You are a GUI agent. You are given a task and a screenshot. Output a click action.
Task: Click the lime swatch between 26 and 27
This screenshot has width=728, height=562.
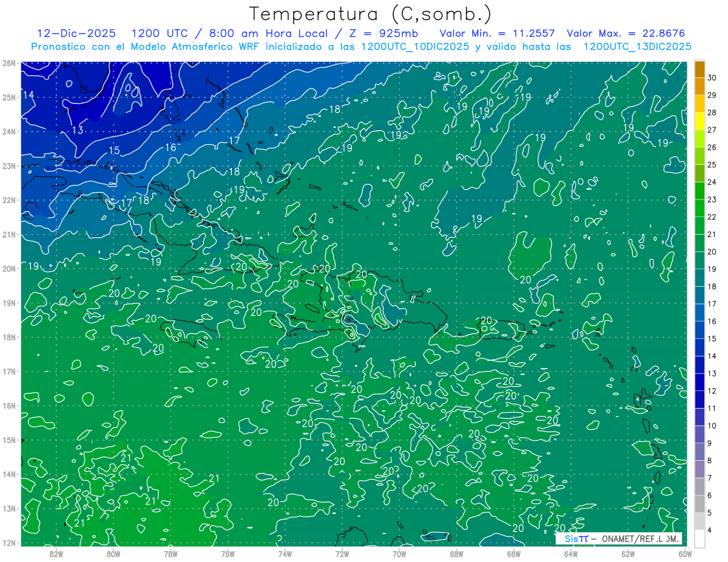tap(699, 138)
